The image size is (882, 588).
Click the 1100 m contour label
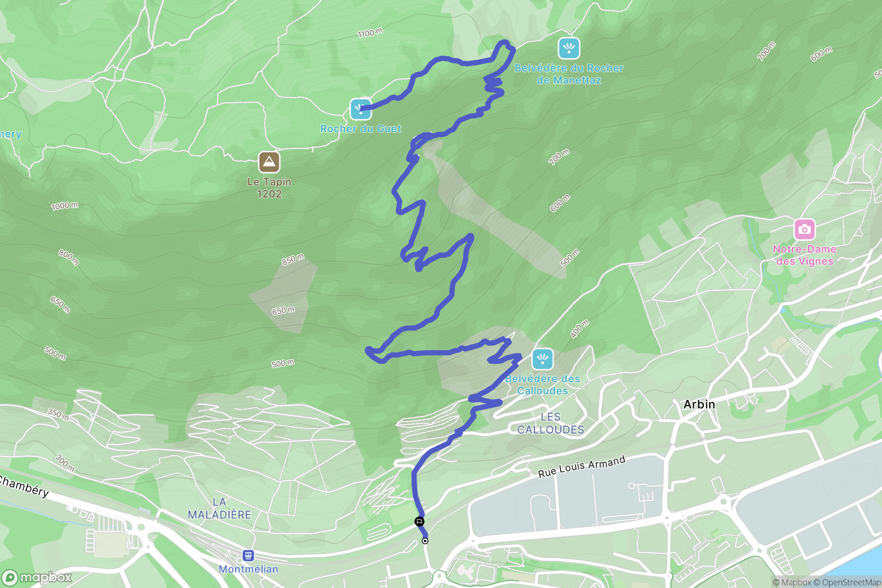pyautogui.click(x=370, y=33)
